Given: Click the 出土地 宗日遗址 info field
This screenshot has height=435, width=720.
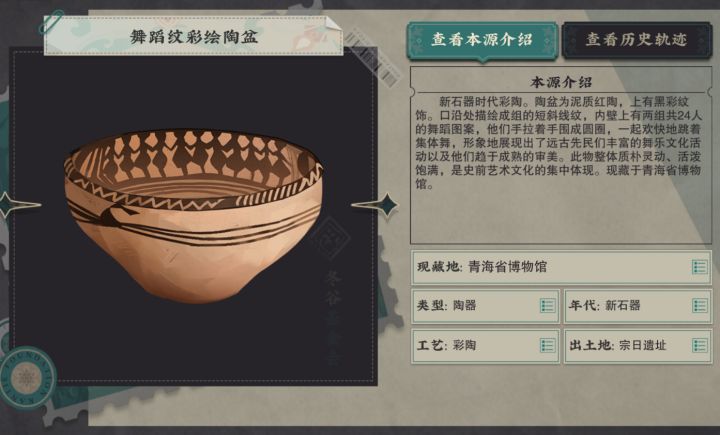Looking at the screenshot, I should click(625, 345).
